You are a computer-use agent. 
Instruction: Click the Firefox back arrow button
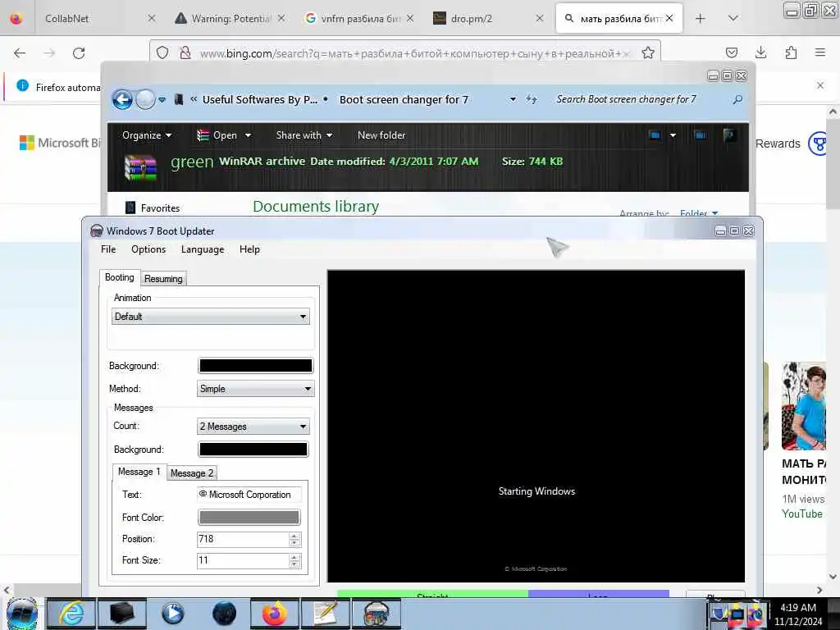20,53
